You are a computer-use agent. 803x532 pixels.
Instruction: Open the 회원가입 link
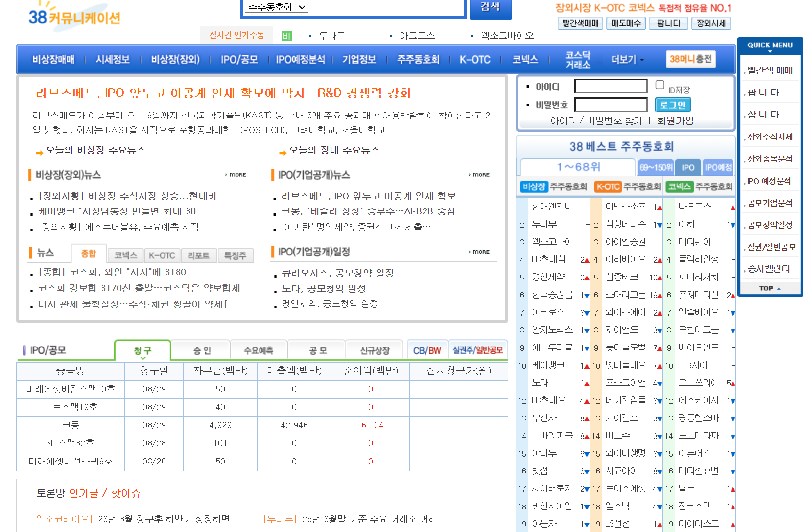(x=675, y=121)
